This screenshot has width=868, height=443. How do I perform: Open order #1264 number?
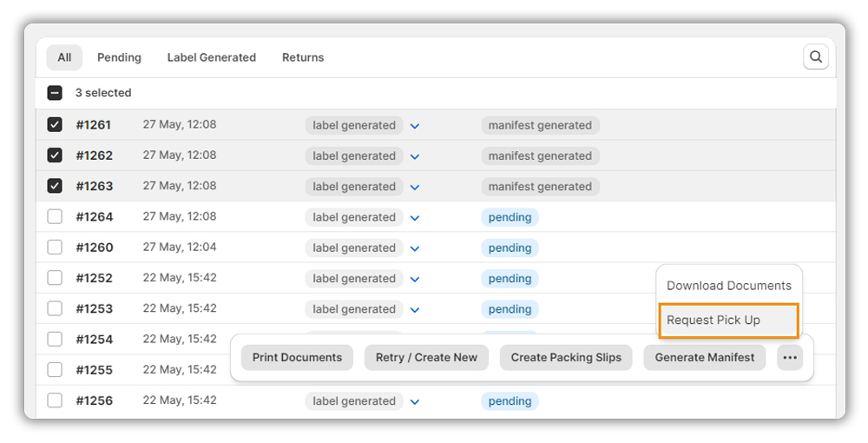pos(94,217)
